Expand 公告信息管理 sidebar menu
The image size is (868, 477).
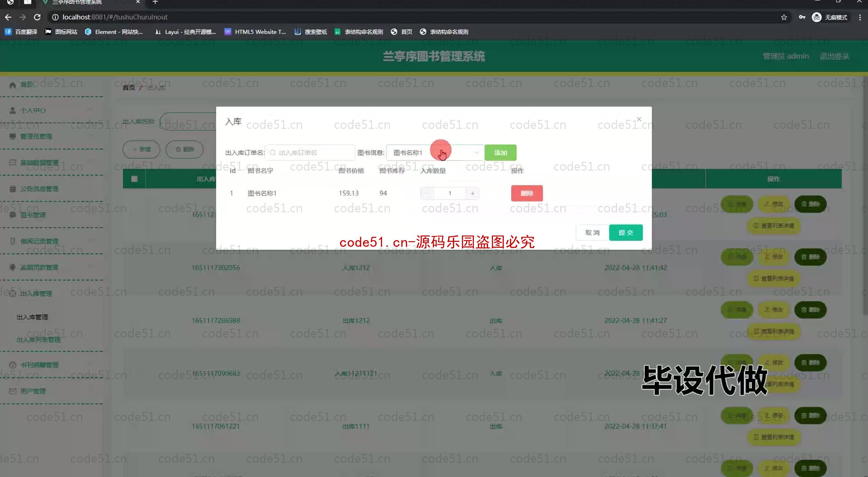click(x=51, y=189)
